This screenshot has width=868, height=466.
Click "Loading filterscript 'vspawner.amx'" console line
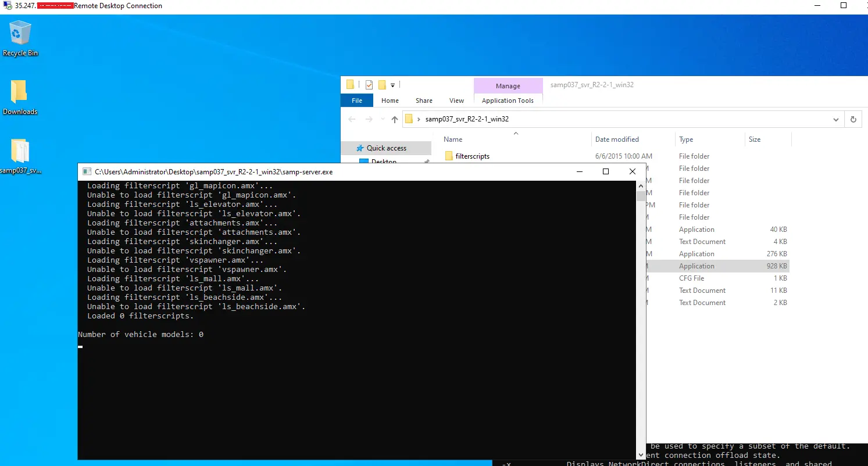pyautogui.click(x=176, y=260)
